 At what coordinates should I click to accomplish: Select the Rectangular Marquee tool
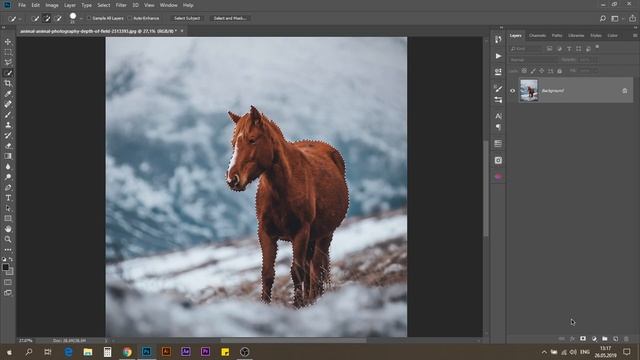[8, 52]
